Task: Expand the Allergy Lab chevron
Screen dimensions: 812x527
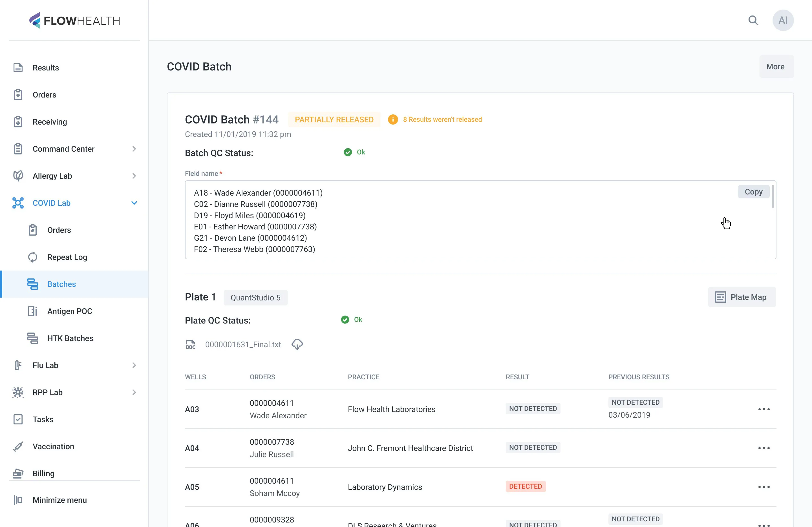Action: [x=134, y=176]
